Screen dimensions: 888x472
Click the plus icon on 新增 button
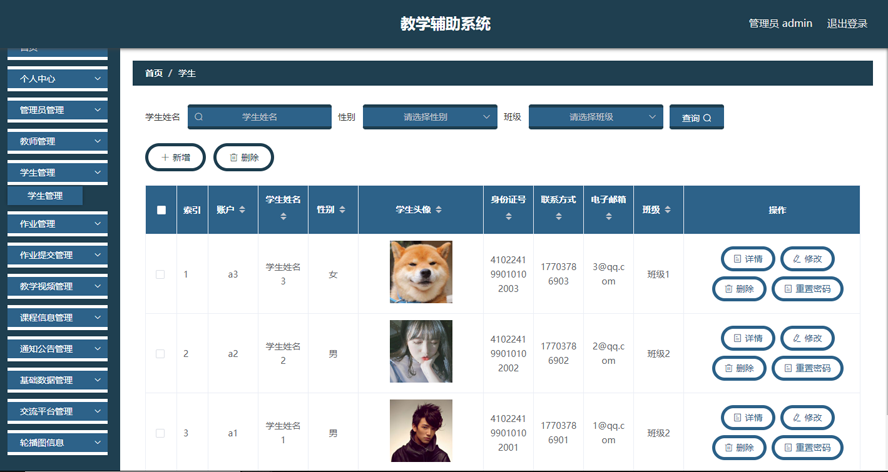tap(165, 158)
